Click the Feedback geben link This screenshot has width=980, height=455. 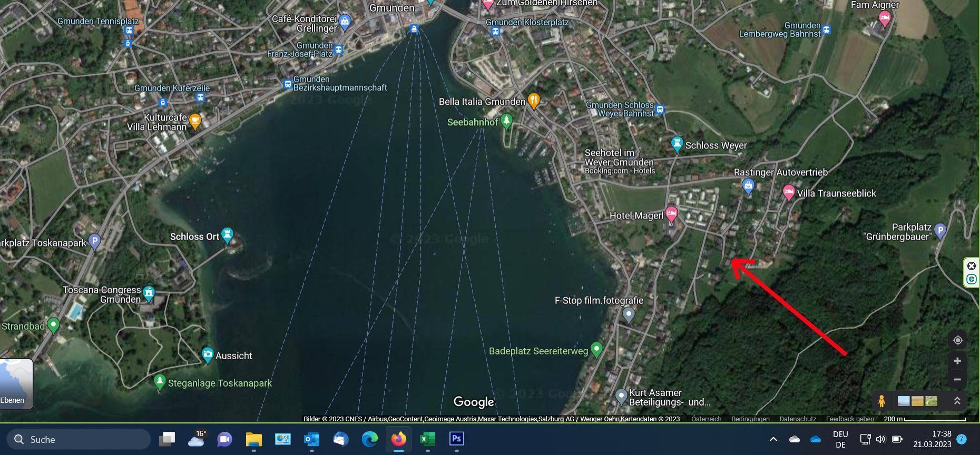849,419
